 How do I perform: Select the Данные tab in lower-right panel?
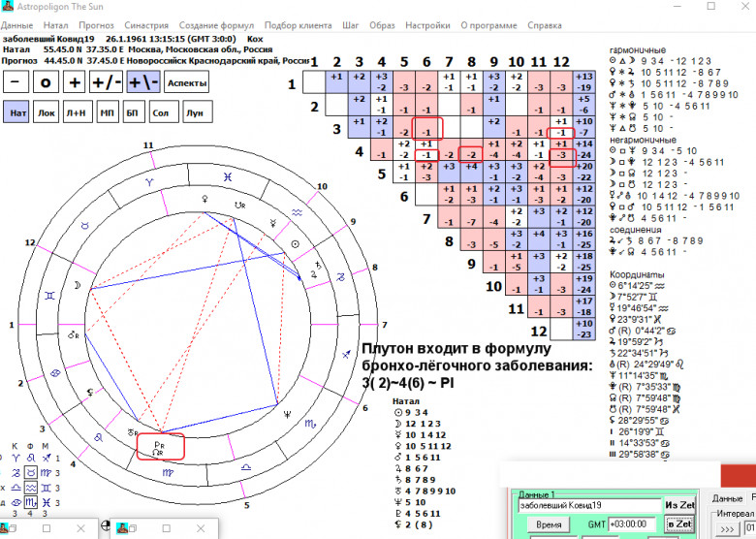point(727,498)
